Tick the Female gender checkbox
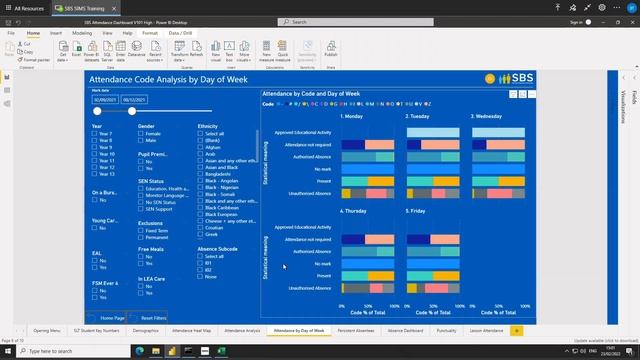Viewport: 640px width, 360px height. click(x=140, y=133)
